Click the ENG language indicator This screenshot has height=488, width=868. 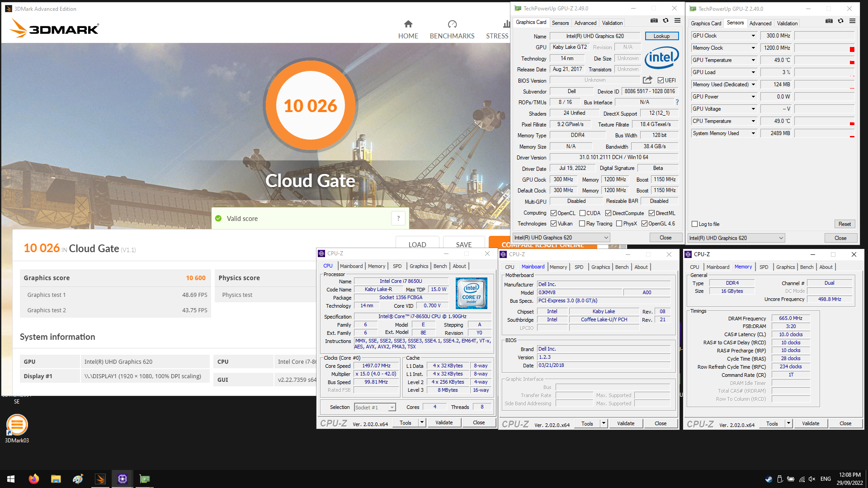pos(826,479)
